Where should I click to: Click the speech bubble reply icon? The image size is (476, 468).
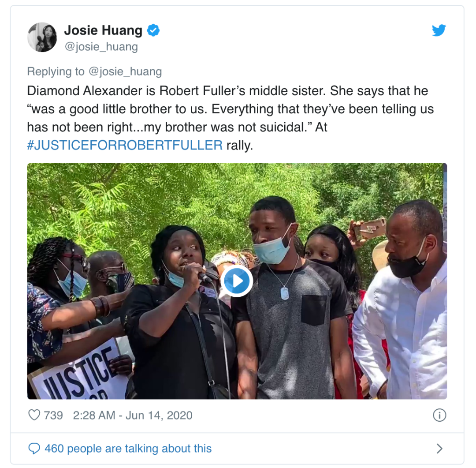pyautogui.click(x=34, y=449)
